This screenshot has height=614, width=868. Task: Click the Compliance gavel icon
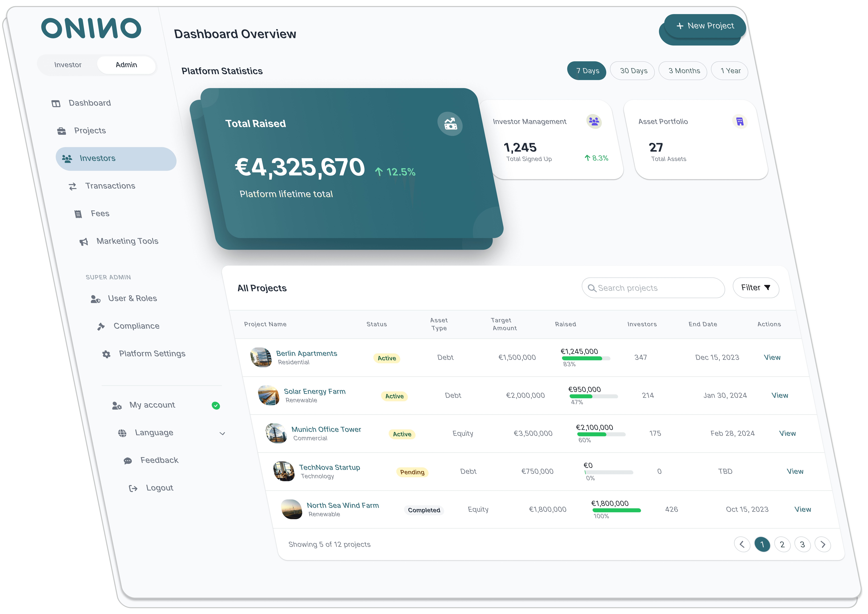[x=101, y=327]
